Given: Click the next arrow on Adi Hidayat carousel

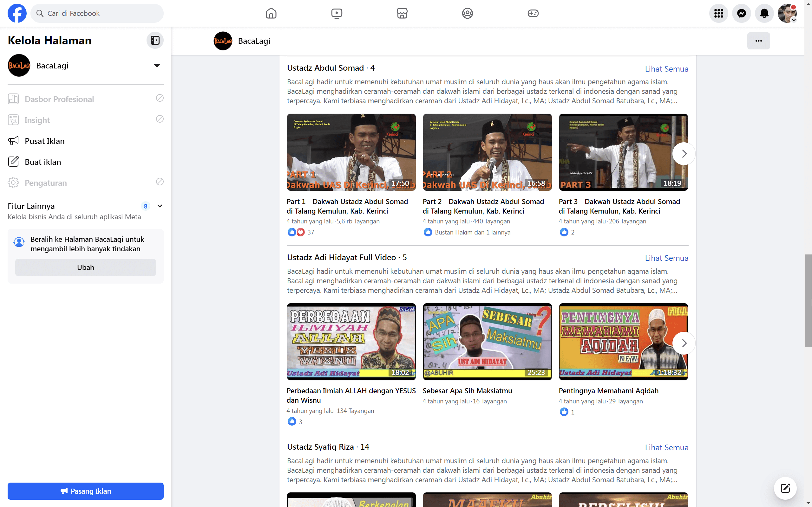Looking at the screenshot, I should [684, 343].
